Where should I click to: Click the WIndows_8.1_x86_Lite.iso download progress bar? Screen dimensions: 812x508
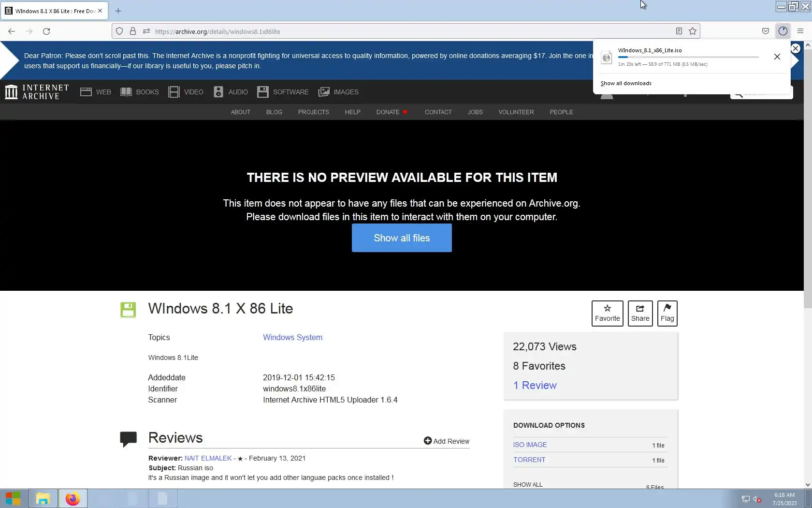(x=688, y=57)
